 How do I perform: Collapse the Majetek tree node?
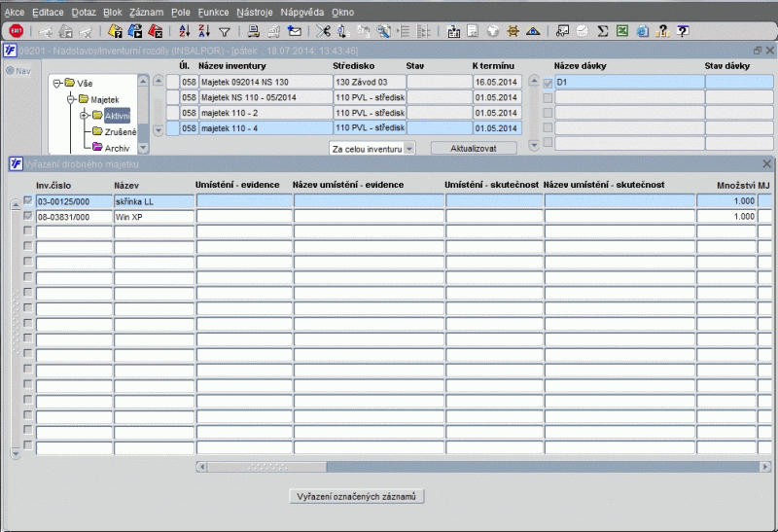click(71, 99)
